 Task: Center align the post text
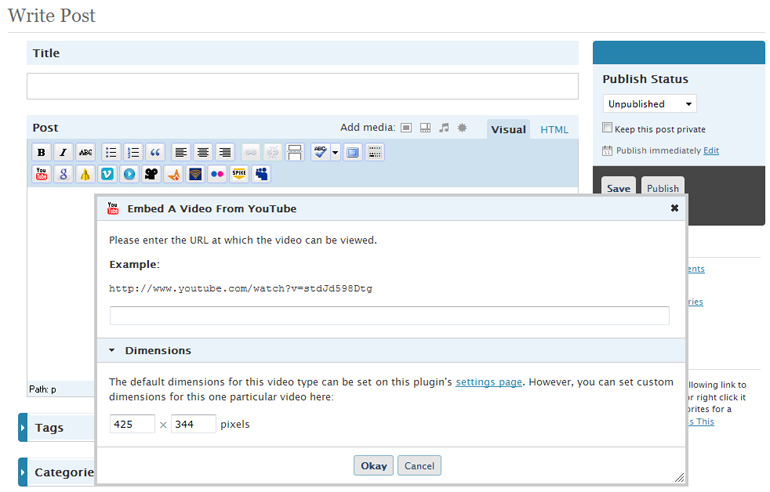(x=203, y=152)
